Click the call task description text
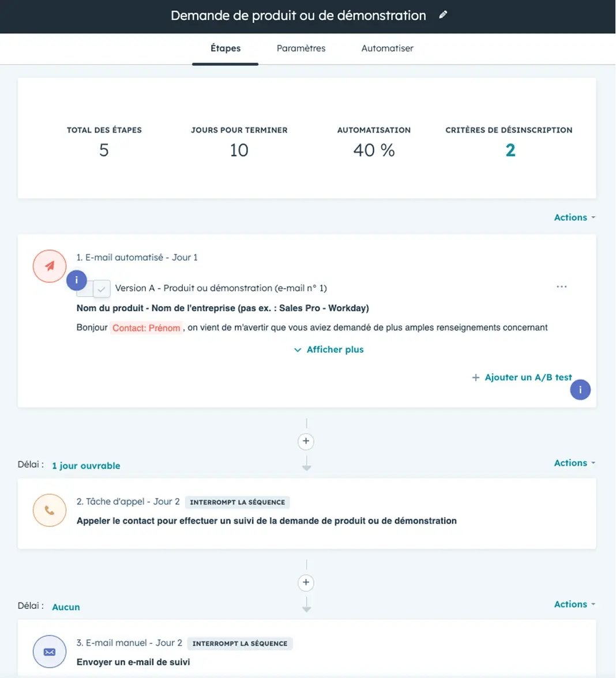Image resolution: width=616 pixels, height=678 pixels. (x=266, y=521)
